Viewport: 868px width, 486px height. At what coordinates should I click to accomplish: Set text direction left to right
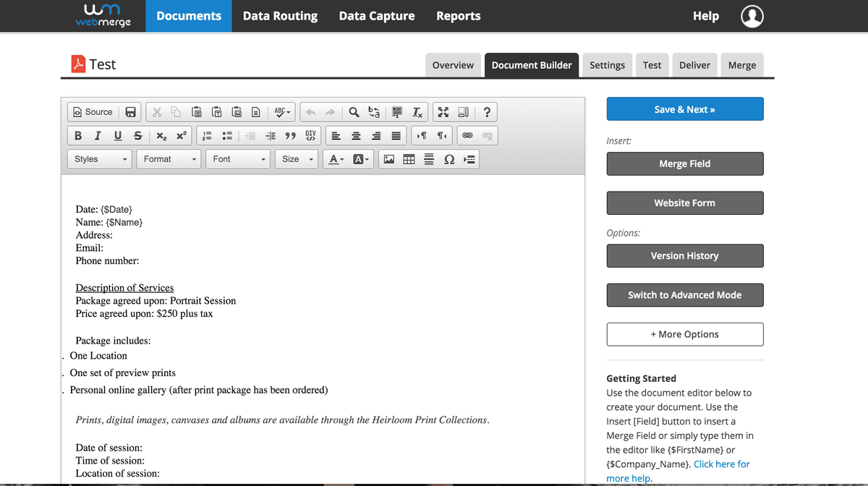pos(422,135)
